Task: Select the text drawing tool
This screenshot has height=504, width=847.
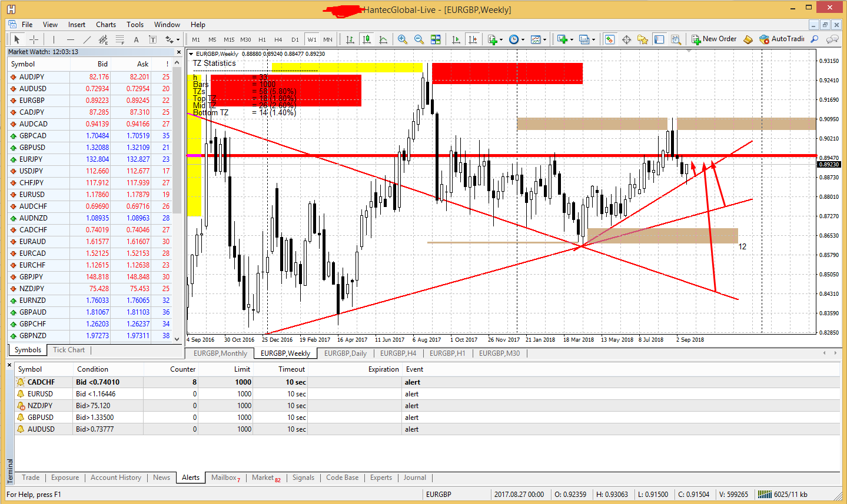Action: coord(136,39)
